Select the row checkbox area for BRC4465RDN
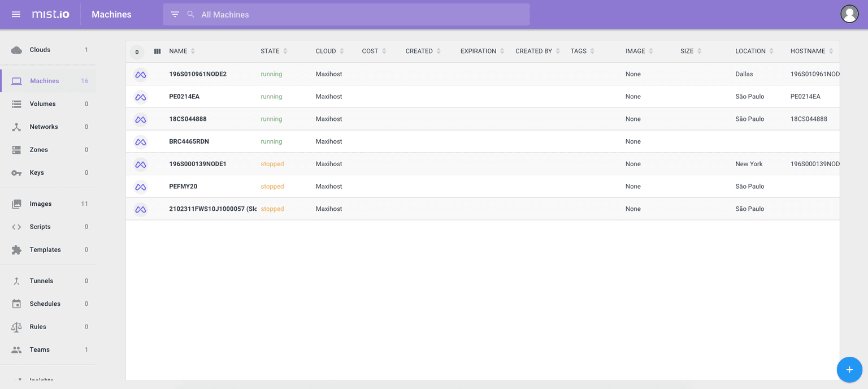The width and height of the screenshot is (868, 389). 140,141
